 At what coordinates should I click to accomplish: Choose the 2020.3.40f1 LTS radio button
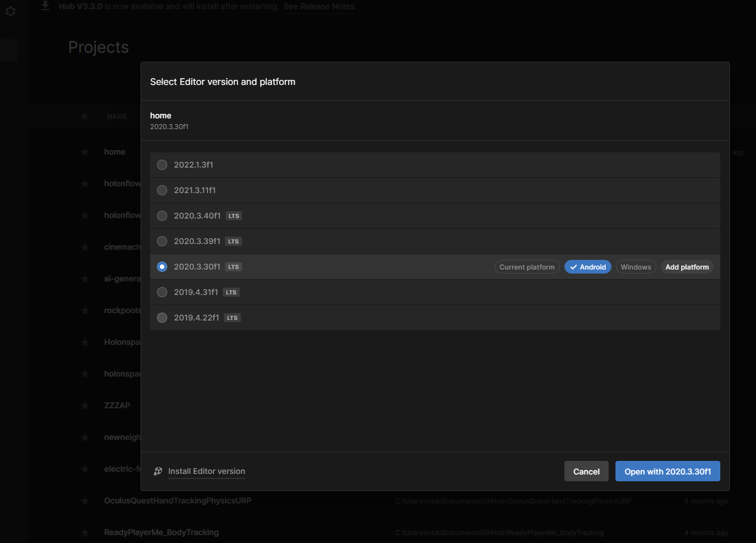coord(162,216)
